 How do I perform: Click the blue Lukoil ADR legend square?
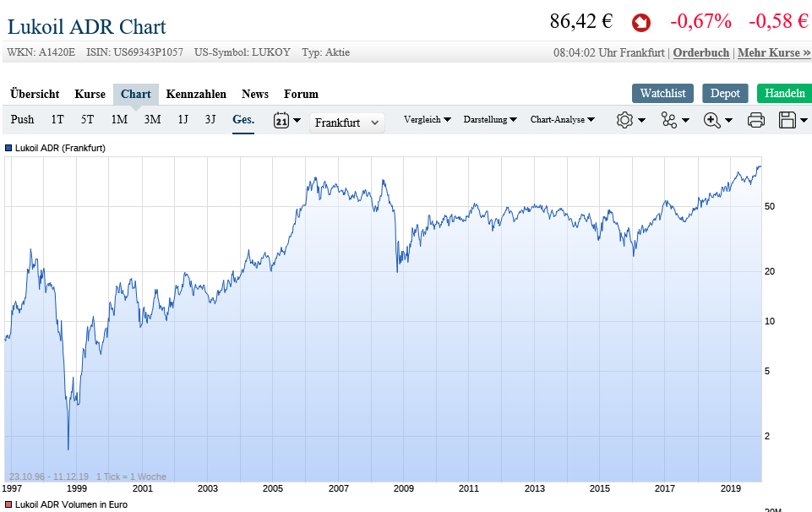(x=8, y=148)
